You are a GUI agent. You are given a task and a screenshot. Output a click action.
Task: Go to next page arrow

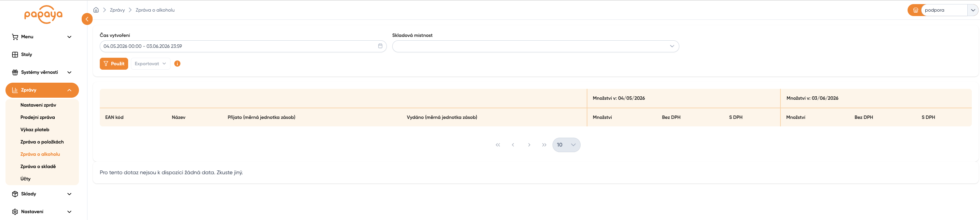click(529, 145)
